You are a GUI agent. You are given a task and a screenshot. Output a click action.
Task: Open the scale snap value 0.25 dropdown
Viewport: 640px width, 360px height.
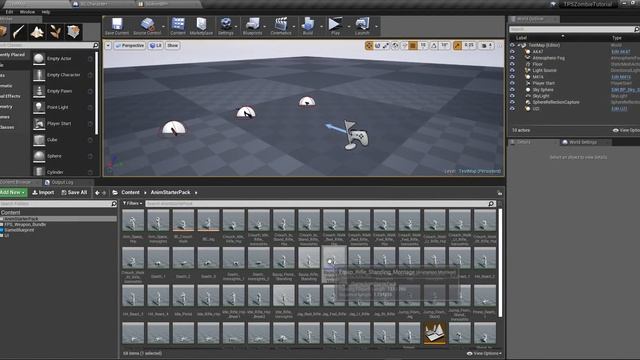click(469, 46)
